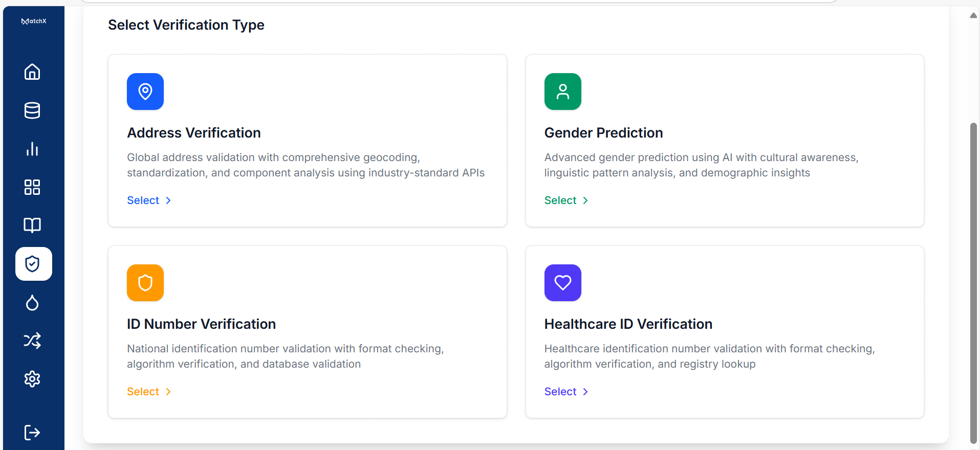Image resolution: width=980 pixels, height=450 pixels.
Task: Click the vertical scrollbar on the right
Action: [974, 281]
